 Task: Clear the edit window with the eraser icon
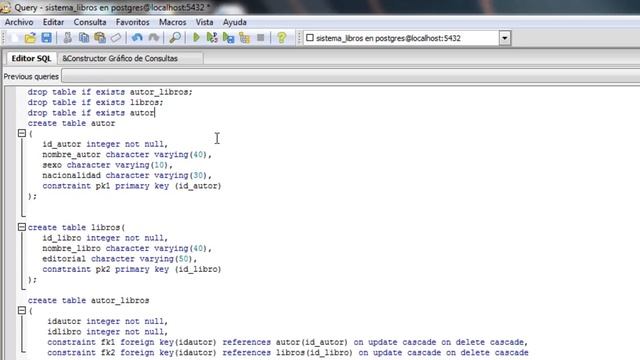(116, 38)
